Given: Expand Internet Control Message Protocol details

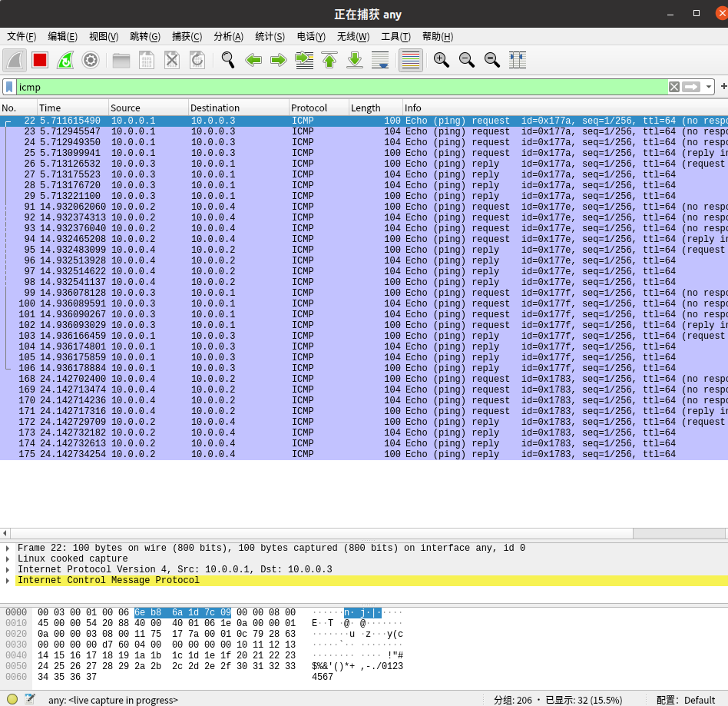Looking at the screenshot, I should point(8,580).
